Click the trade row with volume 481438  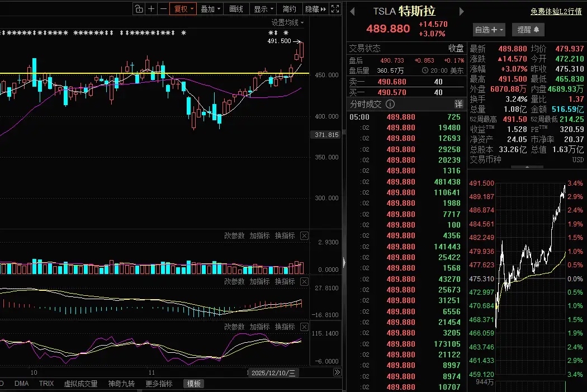[x=406, y=182]
